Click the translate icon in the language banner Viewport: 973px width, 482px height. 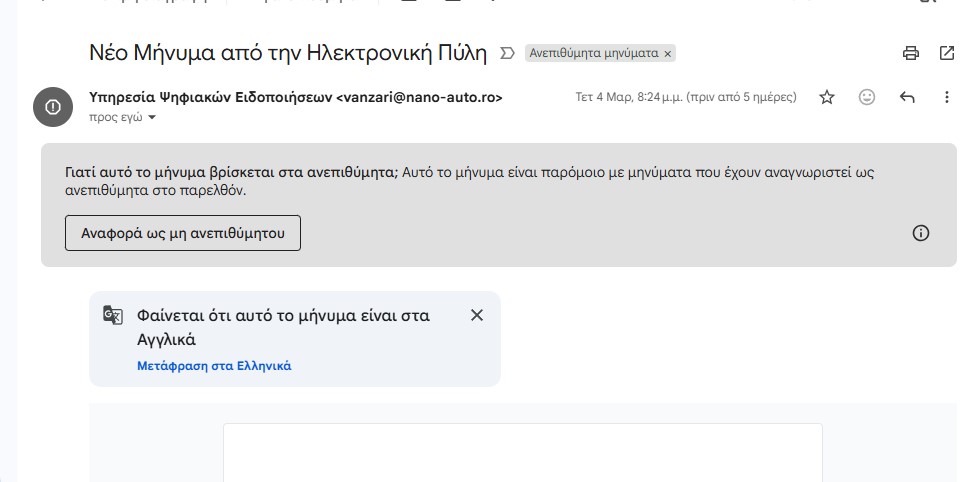pyautogui.click(x=113, y=316)
